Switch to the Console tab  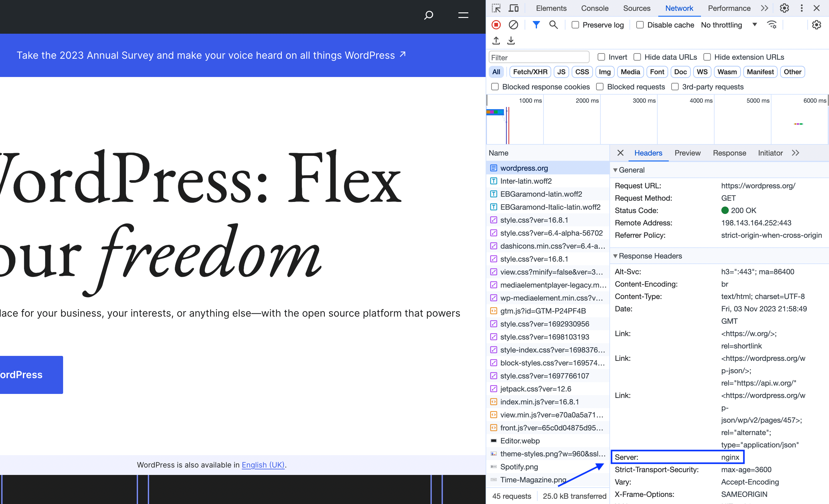pos(594,8)
